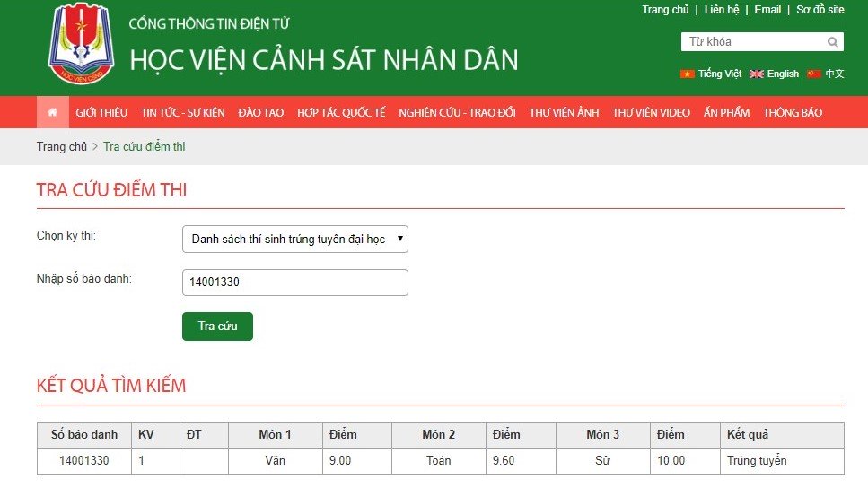This screenshot has width=868, height=488.
Task: Open the Thư viện ảnh menu
Action: pyautogui.click(x=564, y=112)
